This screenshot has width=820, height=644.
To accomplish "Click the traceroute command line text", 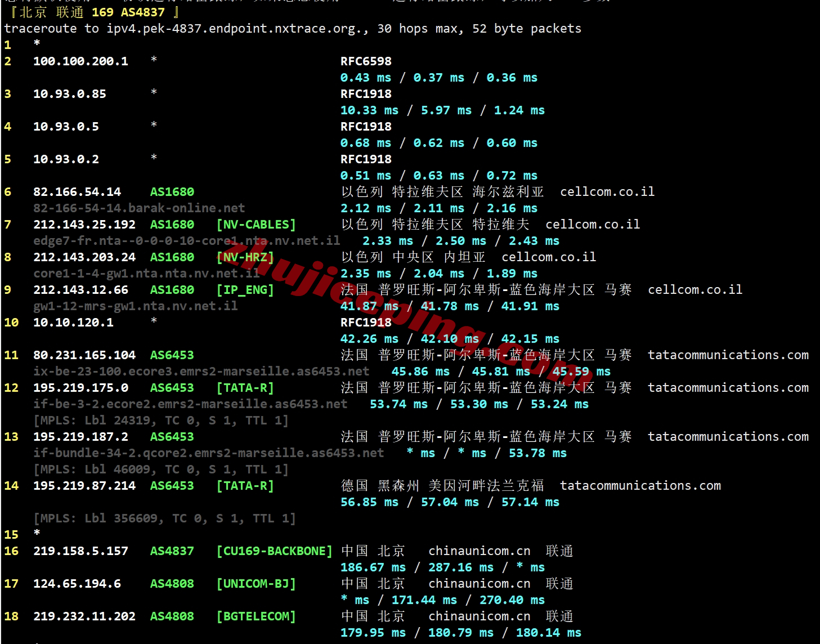I will coord(293,29).
